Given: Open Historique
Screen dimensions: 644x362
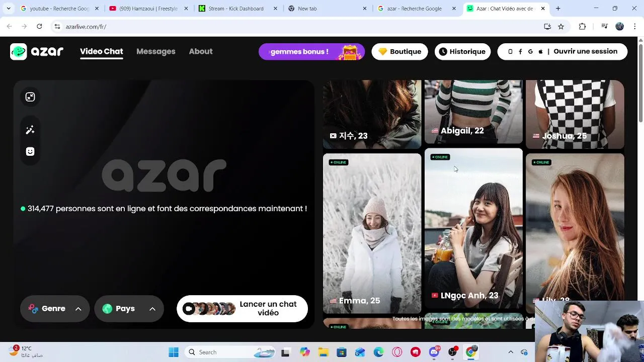Looking at the screenshot, I should 462,51.
